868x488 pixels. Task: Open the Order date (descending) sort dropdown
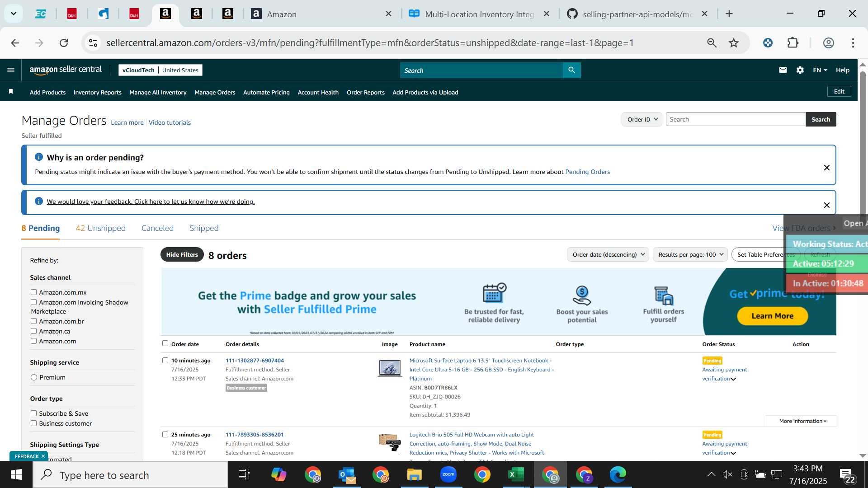[608, 254]
